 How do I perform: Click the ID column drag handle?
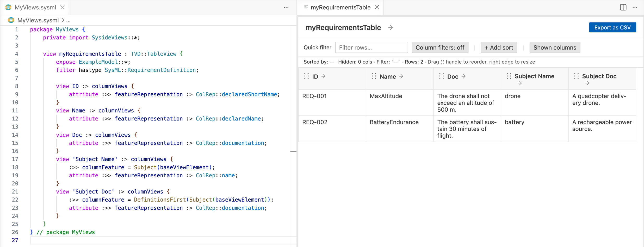pos(306,76)
